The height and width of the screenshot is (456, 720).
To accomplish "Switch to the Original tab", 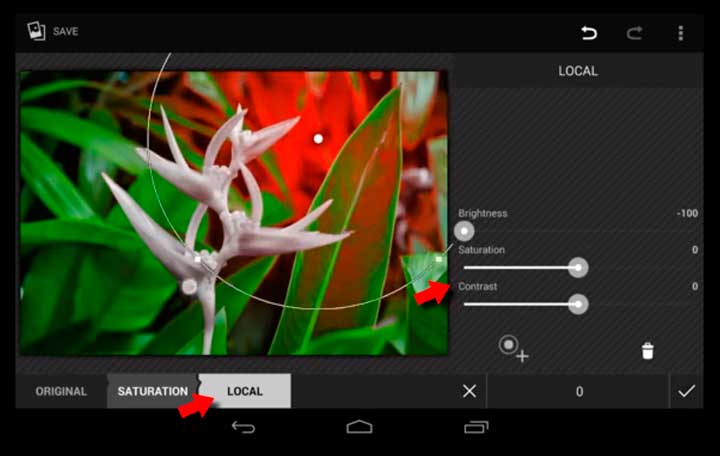I will 61,391.
